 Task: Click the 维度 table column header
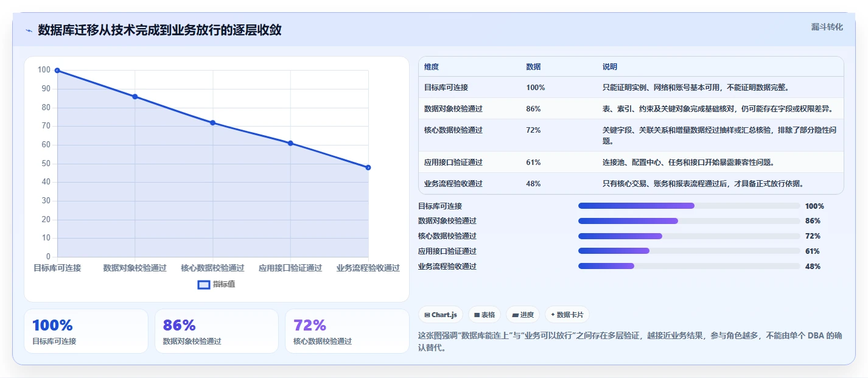click(x=432, y=67)
